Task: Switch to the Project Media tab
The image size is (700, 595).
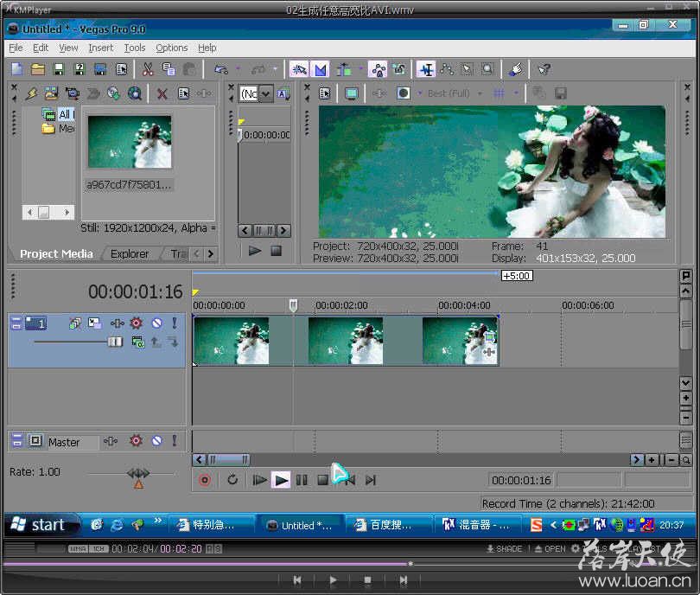Action: coord(56,253)
